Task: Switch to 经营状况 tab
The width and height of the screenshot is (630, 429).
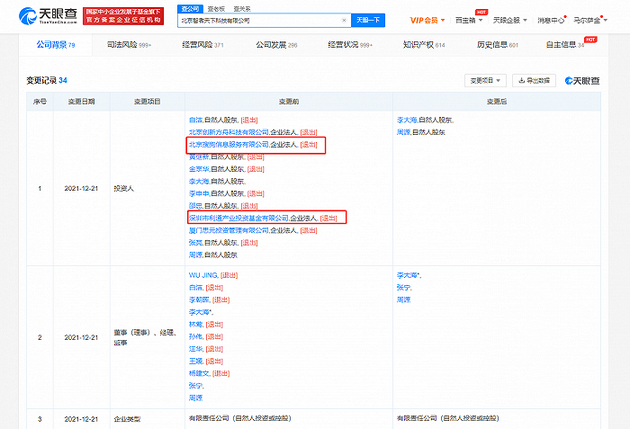Action: pyautogui.click(x=350, y=45)
